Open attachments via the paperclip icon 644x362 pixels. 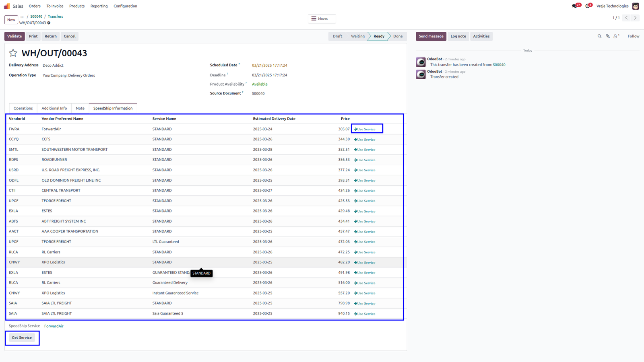(x=608, y=36)
